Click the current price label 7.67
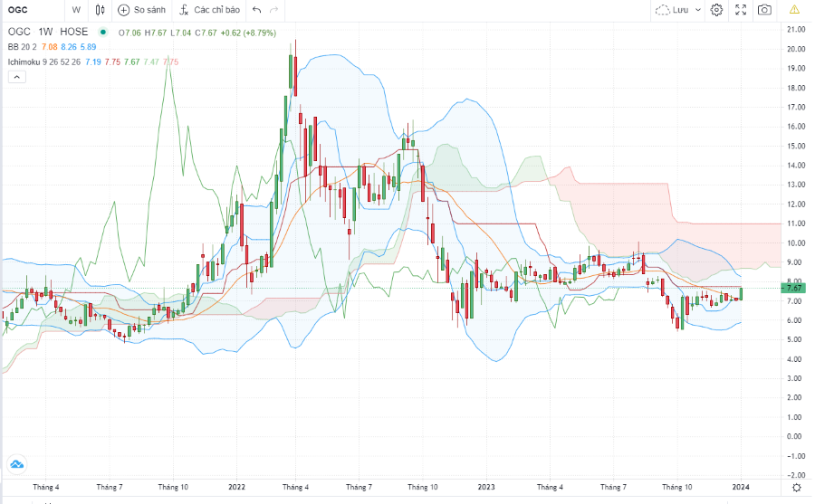 [795, 288]
